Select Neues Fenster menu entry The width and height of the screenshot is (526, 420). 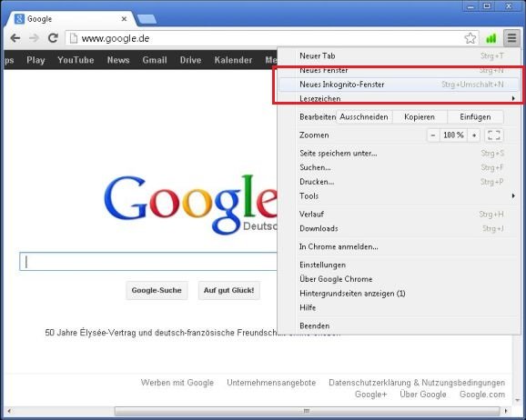point(400,70)
